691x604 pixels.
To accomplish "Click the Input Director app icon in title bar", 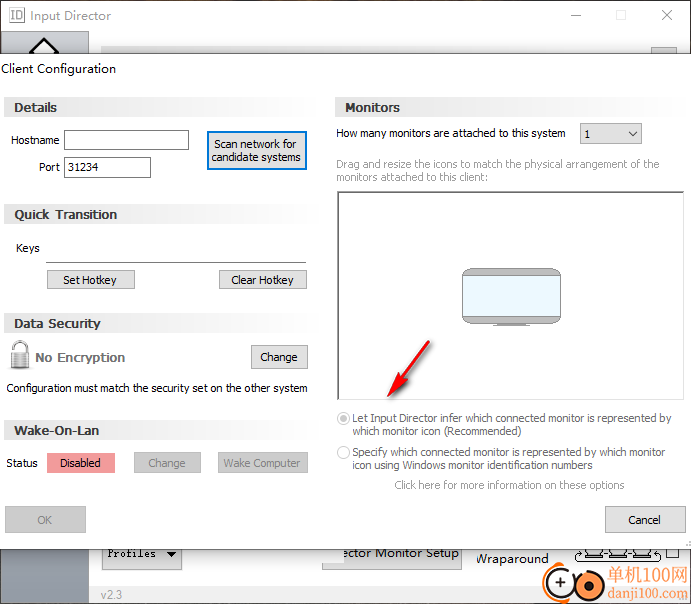I will pyautogui.click(x=17, y=15).
